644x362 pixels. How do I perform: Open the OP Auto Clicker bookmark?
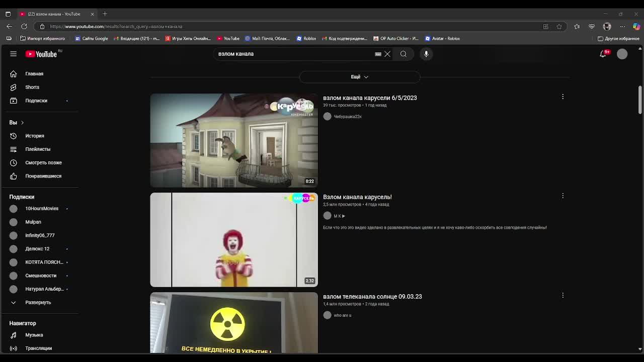(395, 39)
